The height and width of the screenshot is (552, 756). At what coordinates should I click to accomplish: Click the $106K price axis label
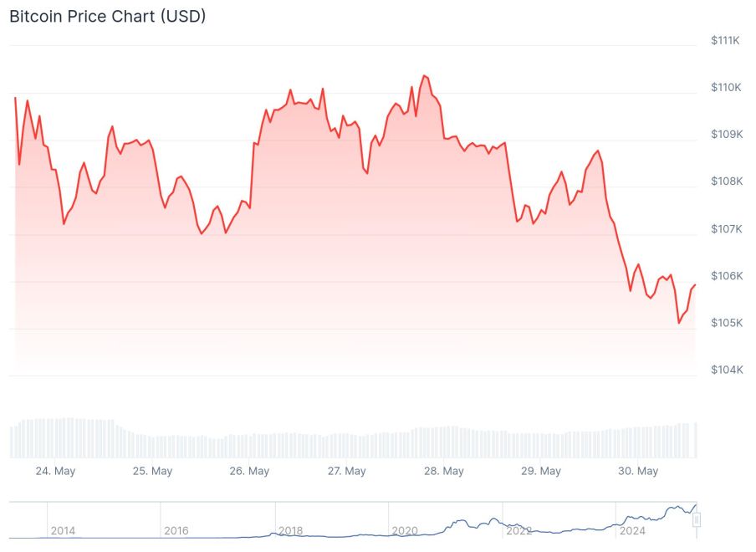point(725,276)
